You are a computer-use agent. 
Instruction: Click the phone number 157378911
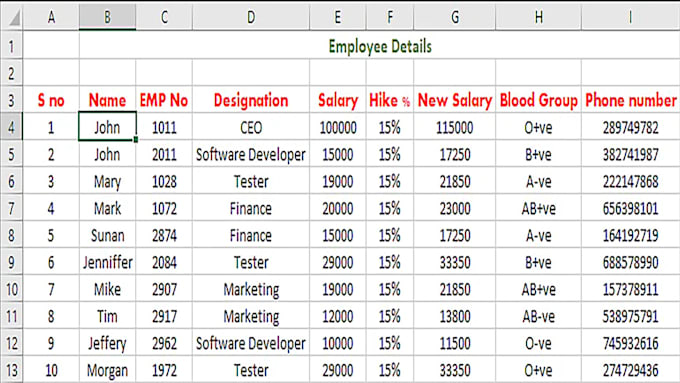pos(631,289)
